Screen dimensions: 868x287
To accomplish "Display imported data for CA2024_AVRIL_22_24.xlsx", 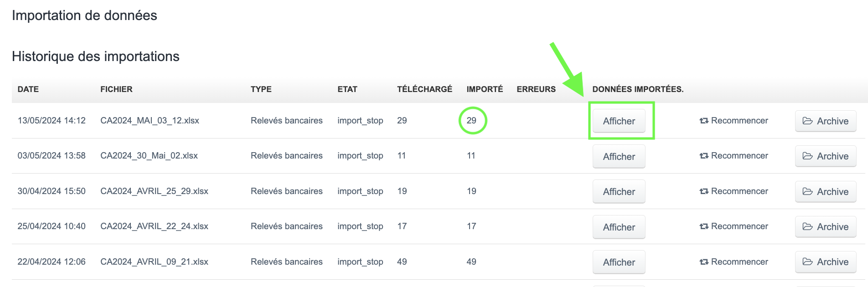I will 619,227.
